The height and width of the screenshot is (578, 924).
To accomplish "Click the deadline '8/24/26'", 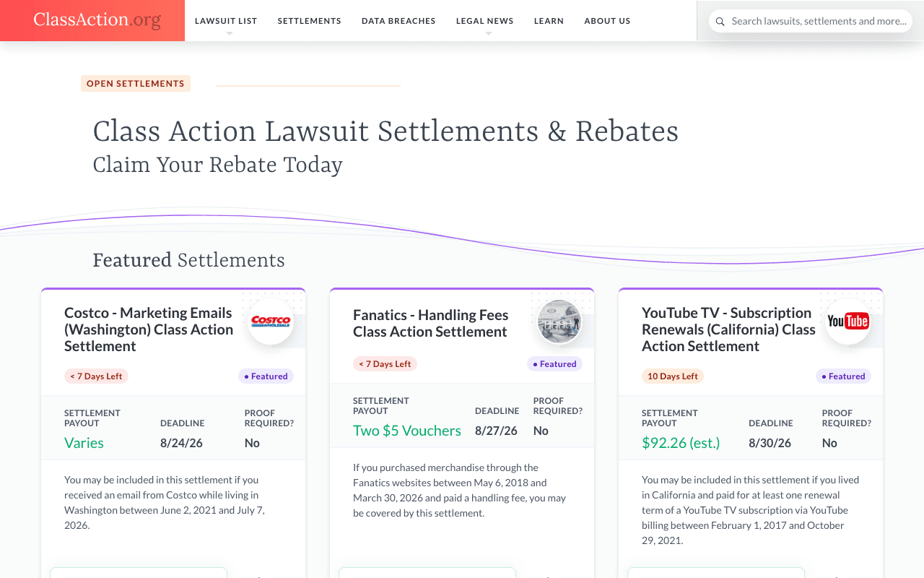I will pos(181,443).
